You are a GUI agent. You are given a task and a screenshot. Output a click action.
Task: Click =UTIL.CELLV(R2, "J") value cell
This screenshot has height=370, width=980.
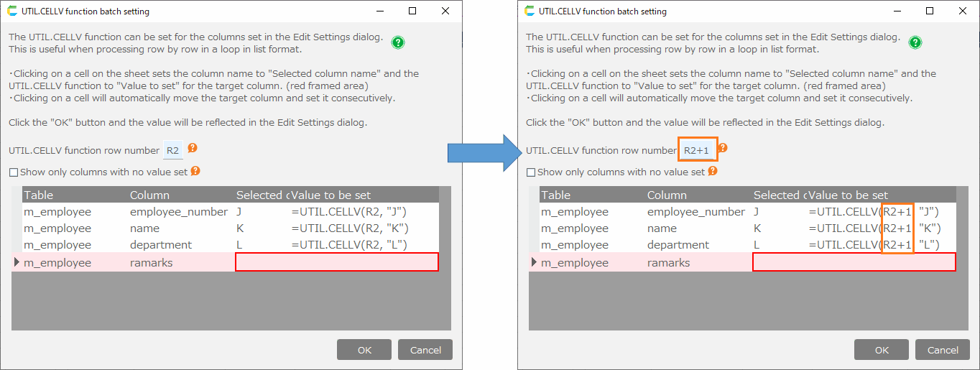coord(364,211)
